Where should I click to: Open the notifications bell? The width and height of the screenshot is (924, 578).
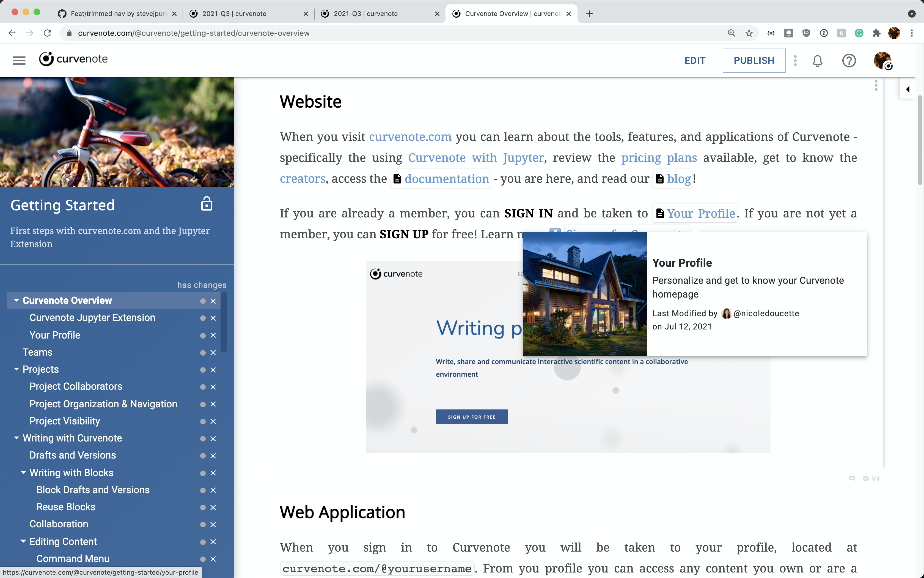817,60
